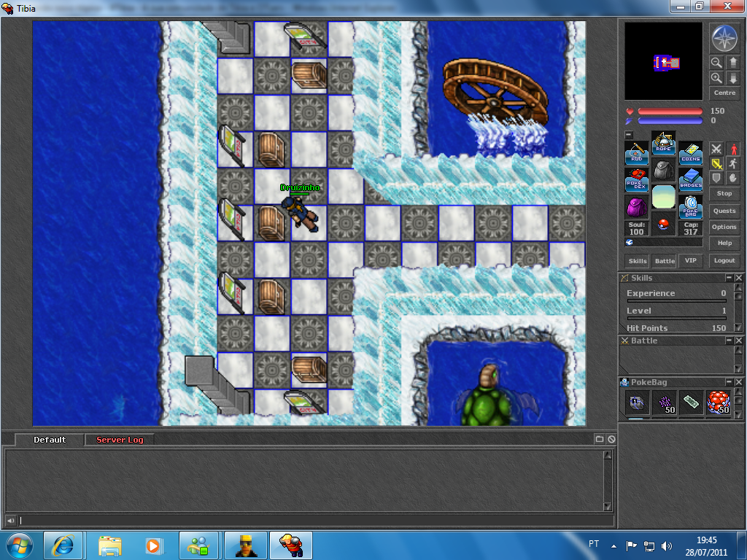Click the minimap display

(663, 61)
